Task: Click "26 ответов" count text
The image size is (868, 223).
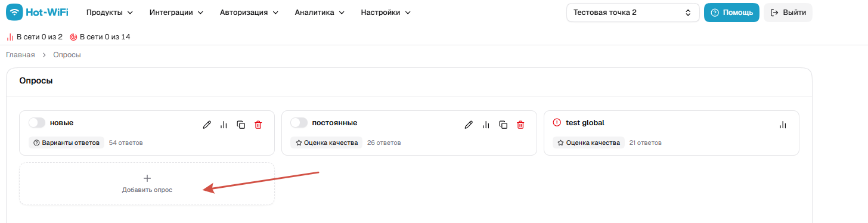Action: tap(384, 143)
